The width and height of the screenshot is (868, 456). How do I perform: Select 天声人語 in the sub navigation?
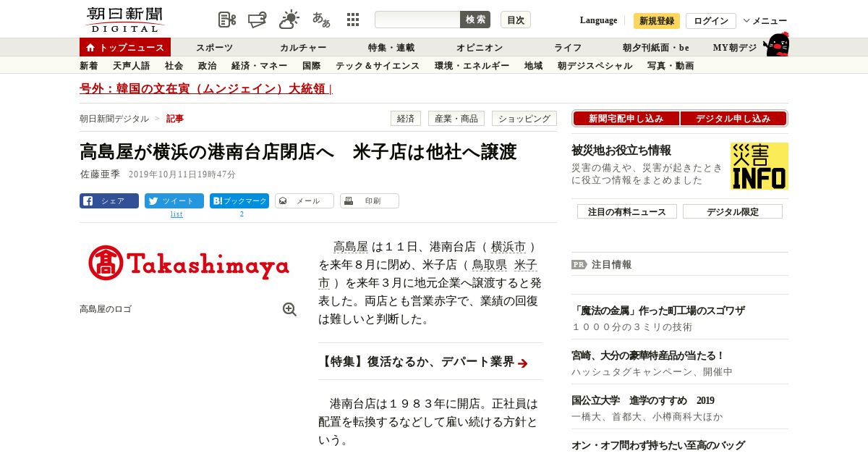pyautogui.click(x=132, y=66)
